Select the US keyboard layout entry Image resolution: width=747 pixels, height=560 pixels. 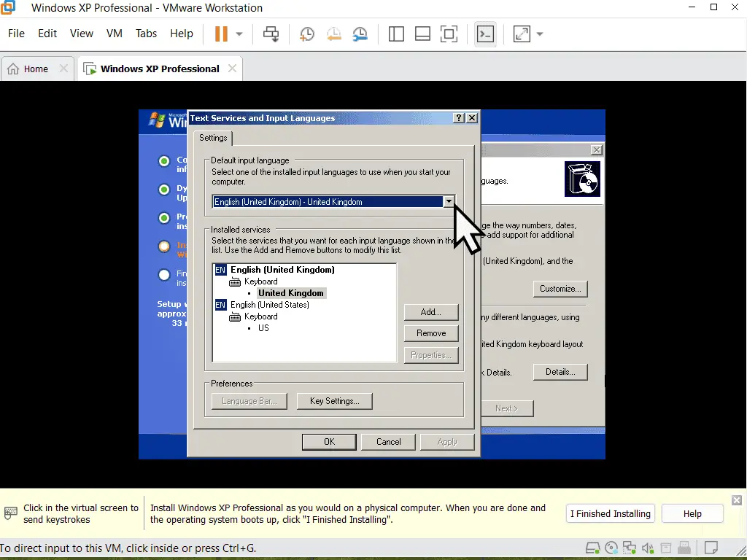pos(263,328)
